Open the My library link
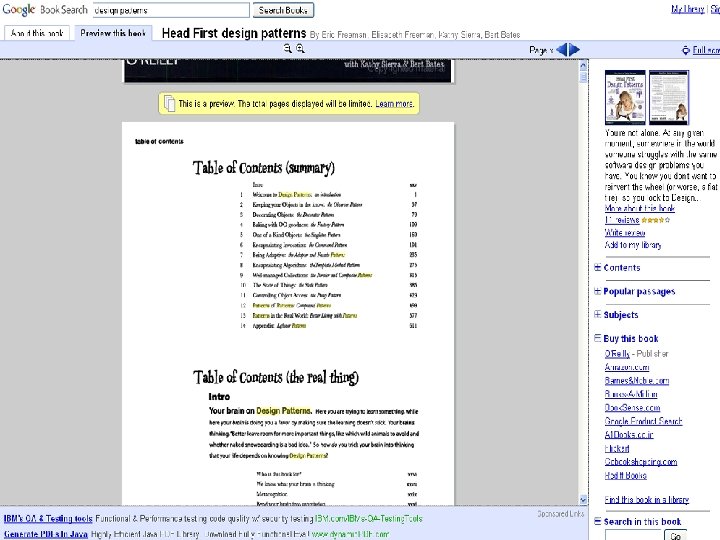The height and width of the screenshot is (540, 720). click(687, 9)
